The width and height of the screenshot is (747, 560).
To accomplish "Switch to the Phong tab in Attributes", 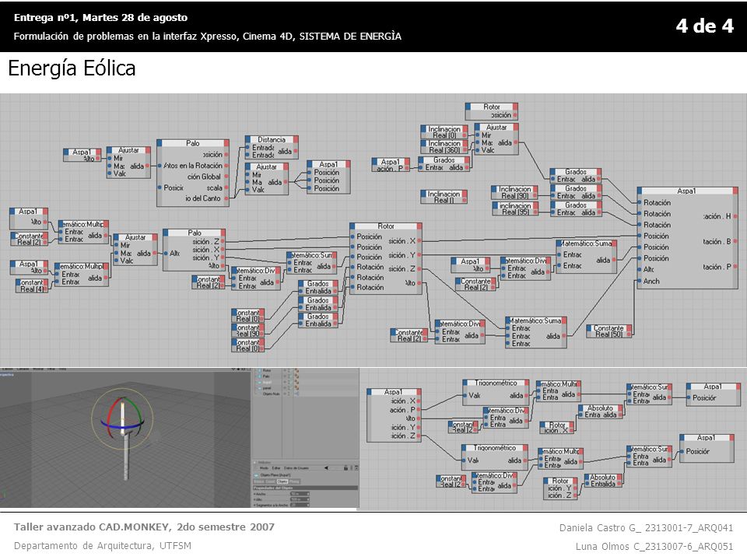I will point(294,481).
